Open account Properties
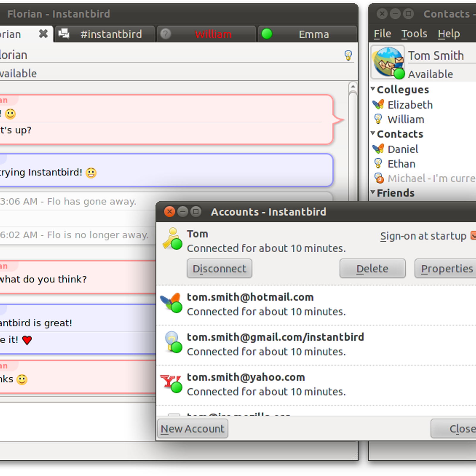This screenshot has height=476, width=476. (445, 269)
